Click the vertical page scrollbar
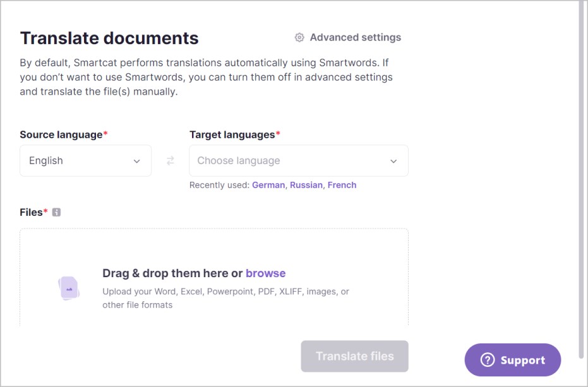Image resolution: width=588 pixels, height=387 pixels. click(x=582, y=177)
